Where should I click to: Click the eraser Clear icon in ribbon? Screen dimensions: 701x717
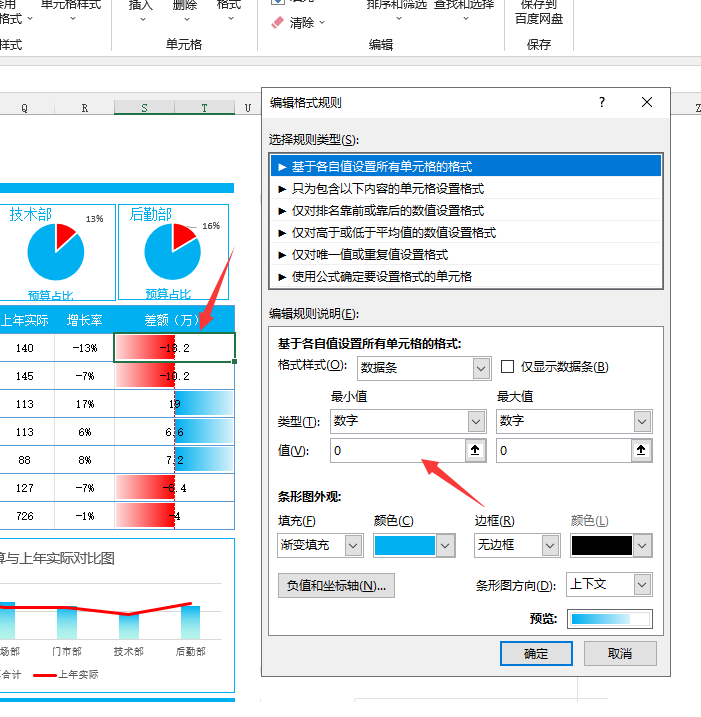pos(278,22)
